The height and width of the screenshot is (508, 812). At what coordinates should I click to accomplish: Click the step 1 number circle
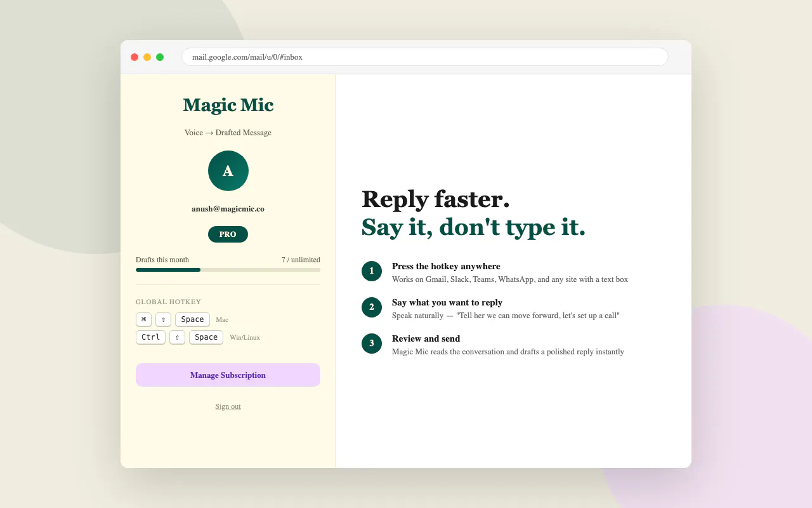tap(372, 271)
